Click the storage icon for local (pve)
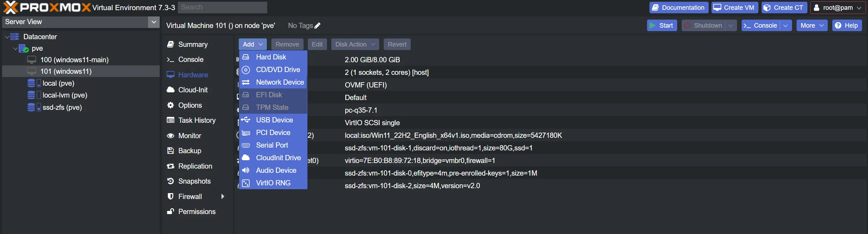 [34, 83]
